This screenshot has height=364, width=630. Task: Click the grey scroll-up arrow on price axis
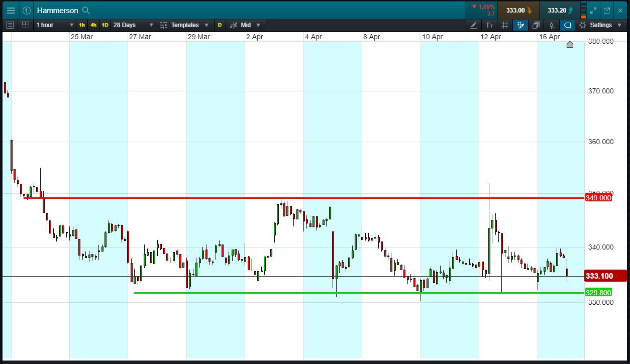click(x=570, y=44)
